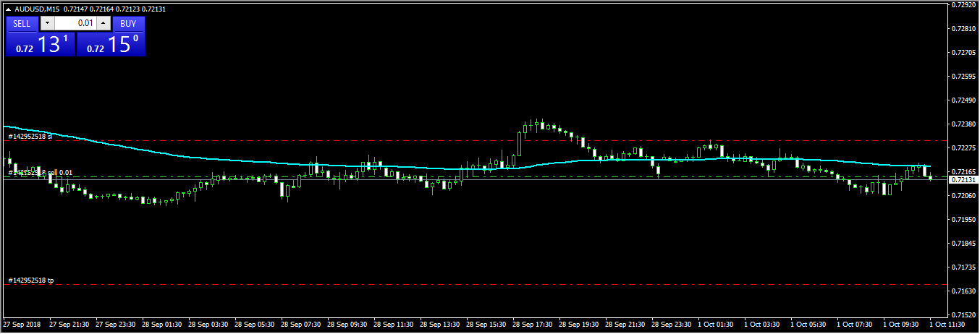980x334 pixels.
Task: Click the SELL button
Action: 22,23
